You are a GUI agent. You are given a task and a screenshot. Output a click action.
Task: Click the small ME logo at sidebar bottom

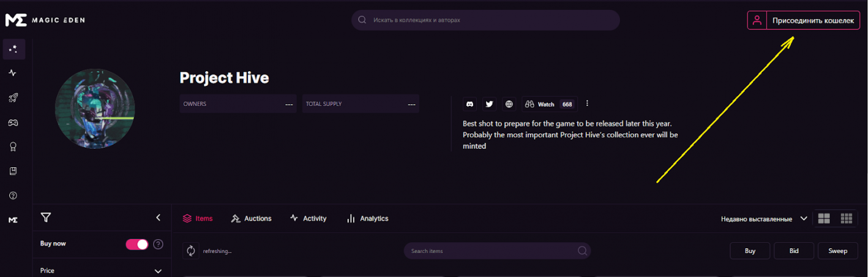point(13,220)
